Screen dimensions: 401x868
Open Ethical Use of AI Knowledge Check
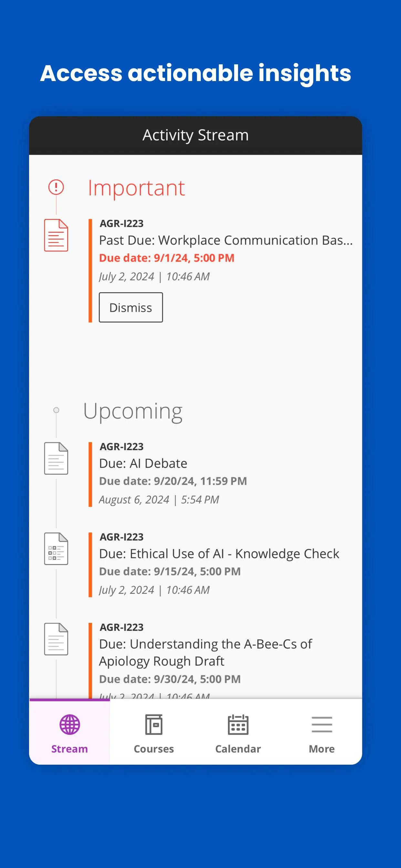pyautogui.click(x=219, y=553)
